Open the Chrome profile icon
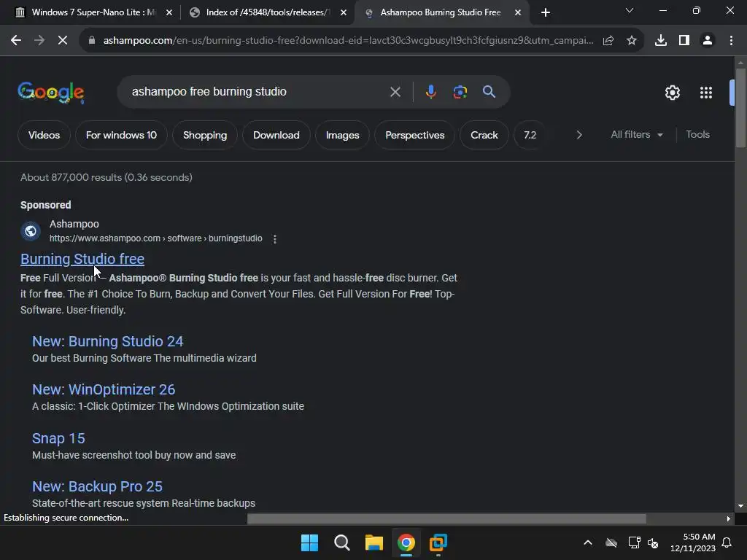747x560 pixels. [x=708, y=41]
